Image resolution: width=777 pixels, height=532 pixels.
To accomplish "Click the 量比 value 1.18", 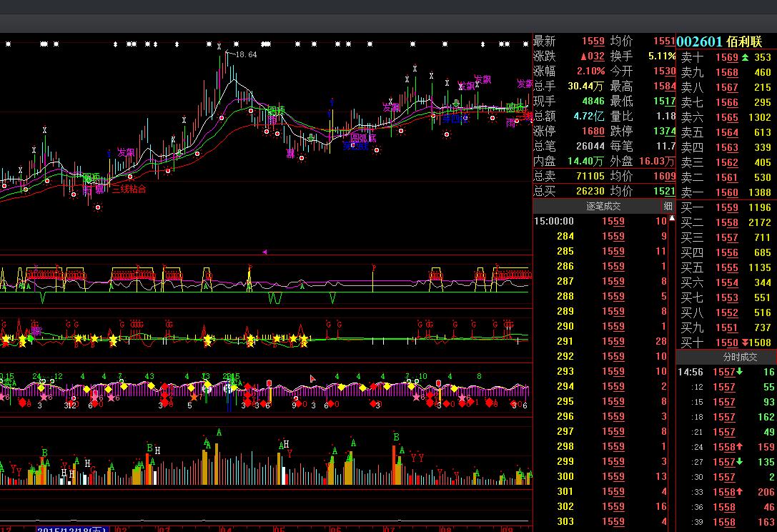I will (x=666, y=116).
